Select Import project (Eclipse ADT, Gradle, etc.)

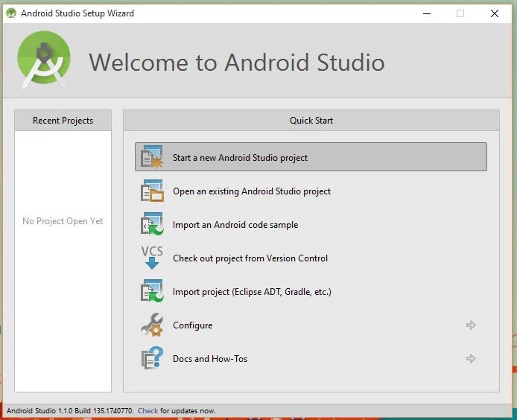(x=252, y=292)
